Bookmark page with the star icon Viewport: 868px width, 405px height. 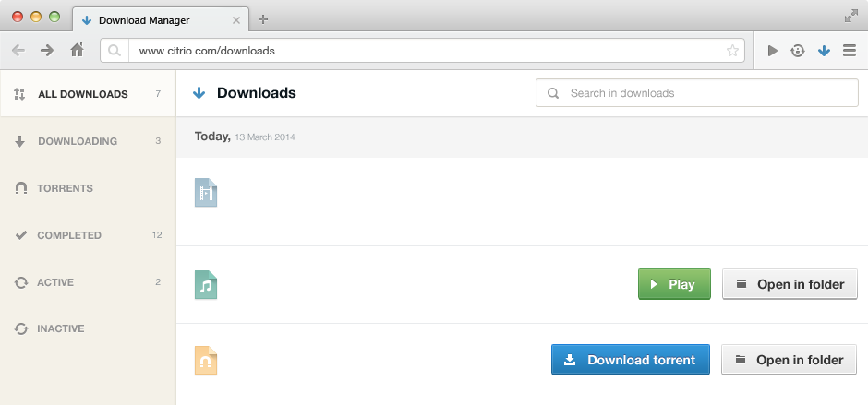pyautogui.click(x=732, y=51)
